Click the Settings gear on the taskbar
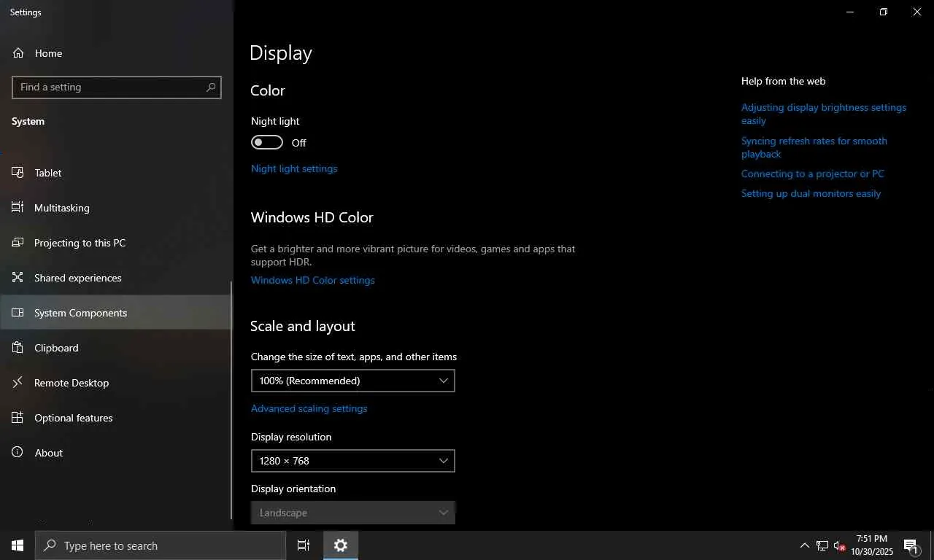 341,545
